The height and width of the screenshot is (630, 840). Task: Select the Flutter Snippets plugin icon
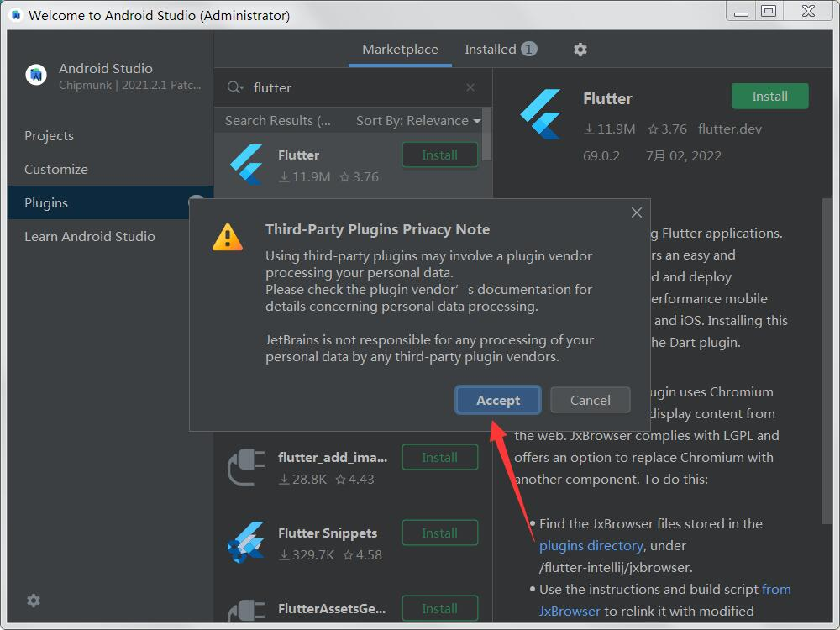[246, 542]
